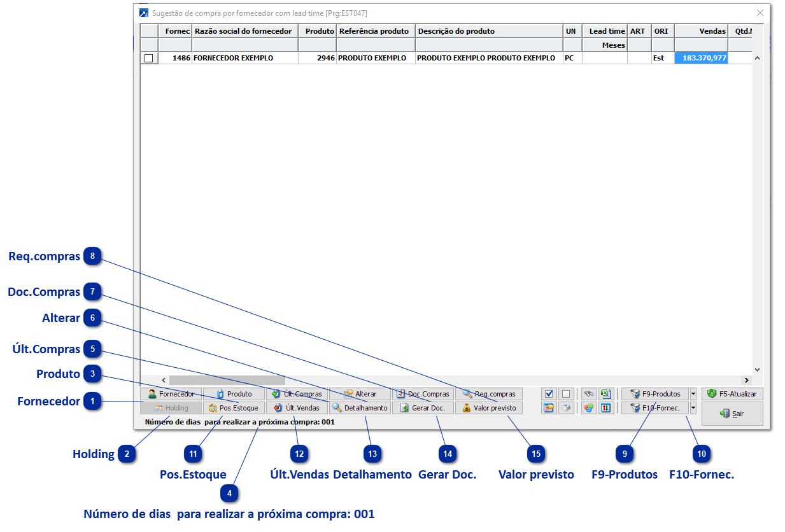Viewport: 785px width, 532px height.
Task: Select the FORNECEDOR EXEMPLO cell
Action: (x=245, y=58)
